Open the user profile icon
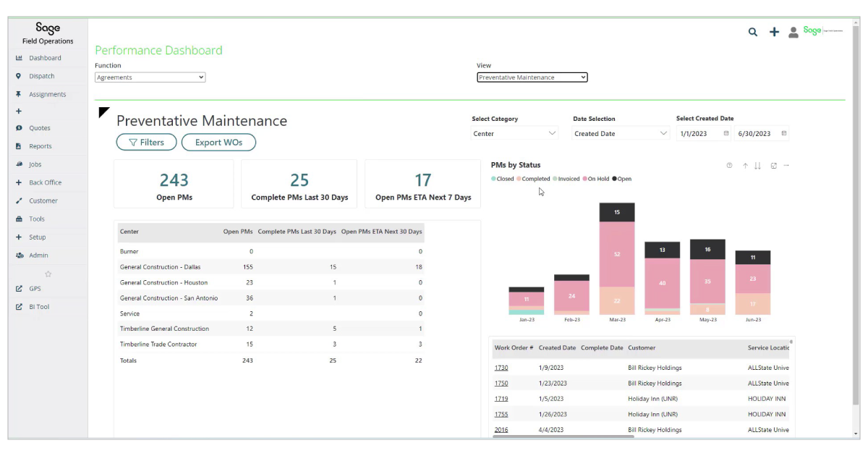This screenshot has height=456, width=868. (793, 32)
